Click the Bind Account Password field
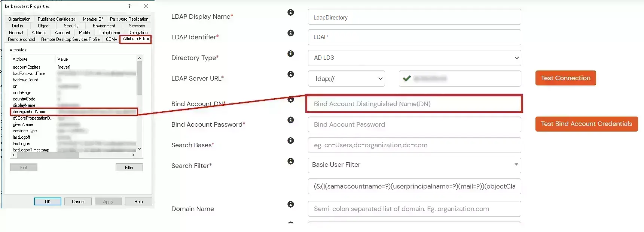644x232 pixels. [414, 124]
